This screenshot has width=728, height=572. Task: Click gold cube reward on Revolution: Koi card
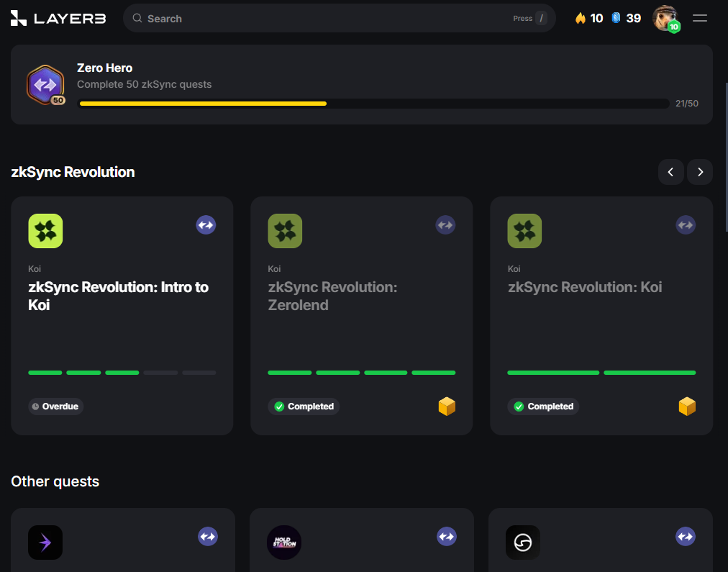point(687,407)
